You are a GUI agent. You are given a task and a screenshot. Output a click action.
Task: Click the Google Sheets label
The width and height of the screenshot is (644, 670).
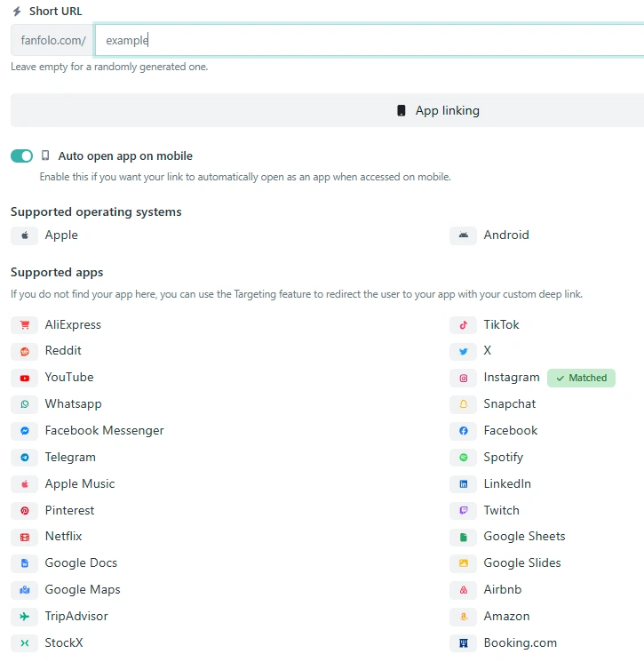(524, 537)
